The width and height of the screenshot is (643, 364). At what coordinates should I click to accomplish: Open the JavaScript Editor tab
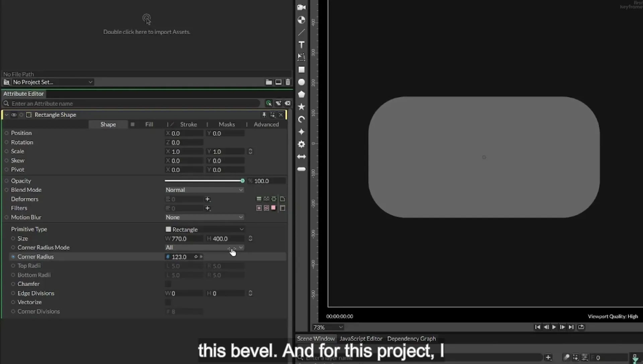(361, 339)
